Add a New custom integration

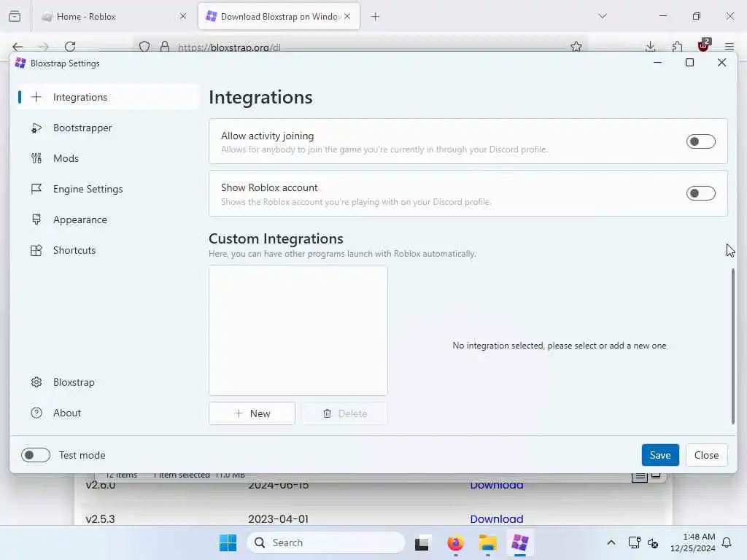point(252,413)
